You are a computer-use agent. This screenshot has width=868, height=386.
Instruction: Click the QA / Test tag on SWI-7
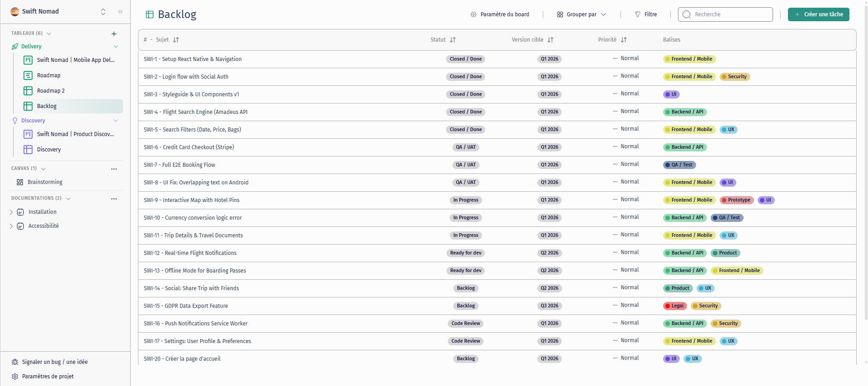(x=679, y=165)
